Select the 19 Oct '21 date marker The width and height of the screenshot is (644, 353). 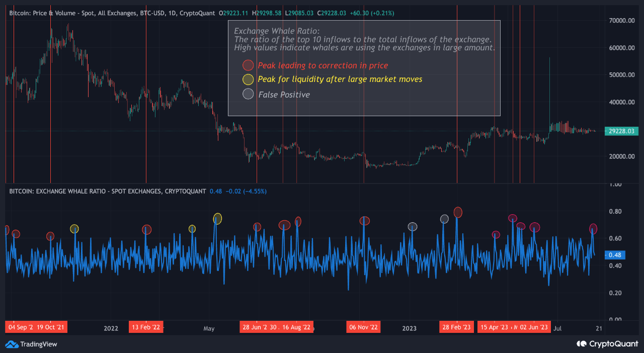coord(51,327)
